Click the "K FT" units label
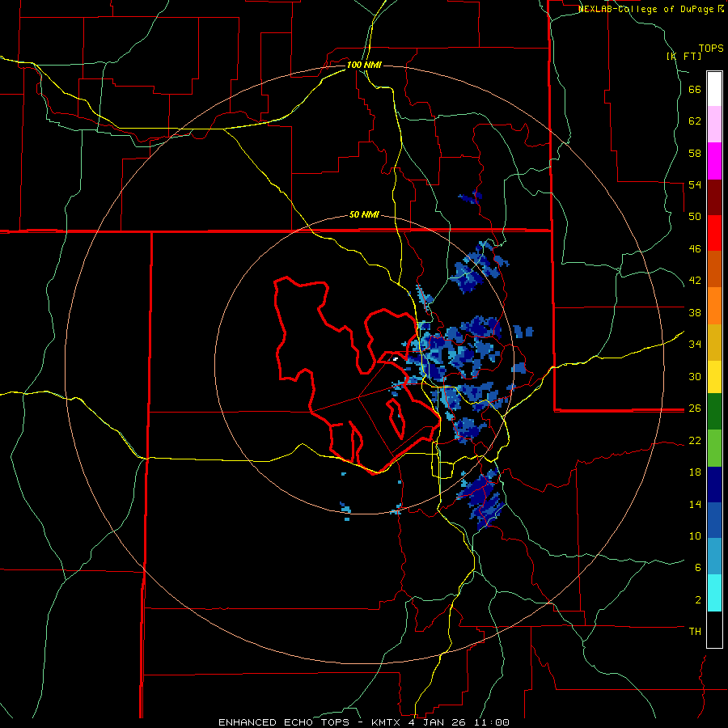The width and height of the screenshot is (728, 728). click(x=684, y=56)
